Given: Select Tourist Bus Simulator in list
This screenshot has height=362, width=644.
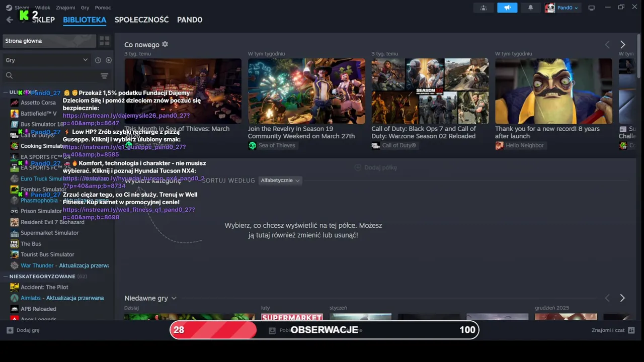Looking at the screenshot, I should coord(47,254).
